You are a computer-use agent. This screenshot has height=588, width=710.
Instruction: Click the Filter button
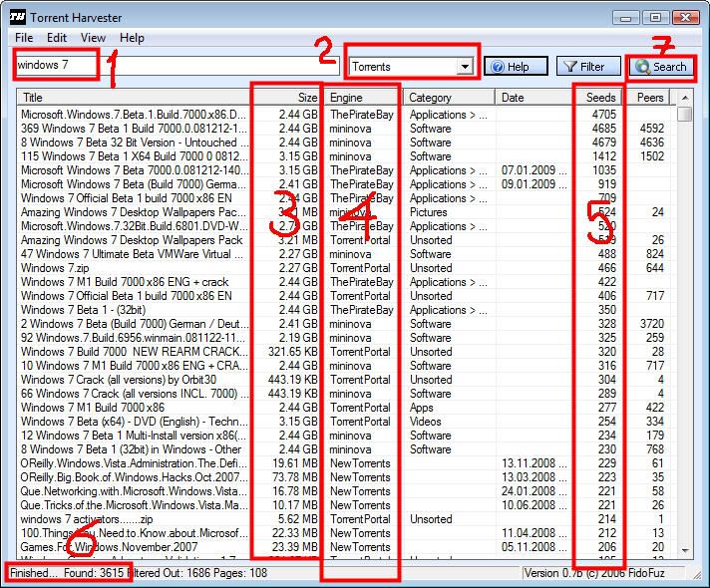point(588,67)
